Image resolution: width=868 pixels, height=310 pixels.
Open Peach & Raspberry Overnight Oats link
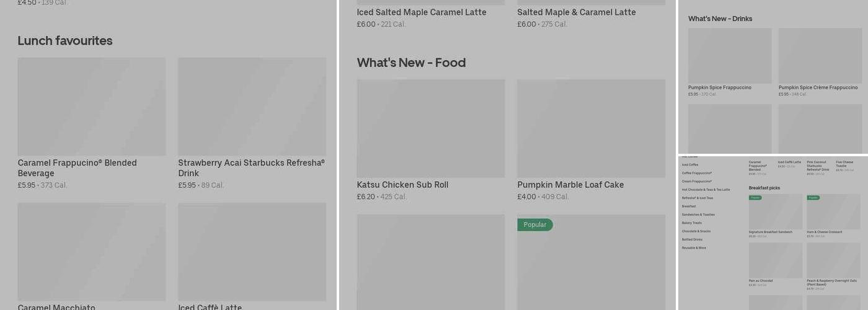[831, 282]
